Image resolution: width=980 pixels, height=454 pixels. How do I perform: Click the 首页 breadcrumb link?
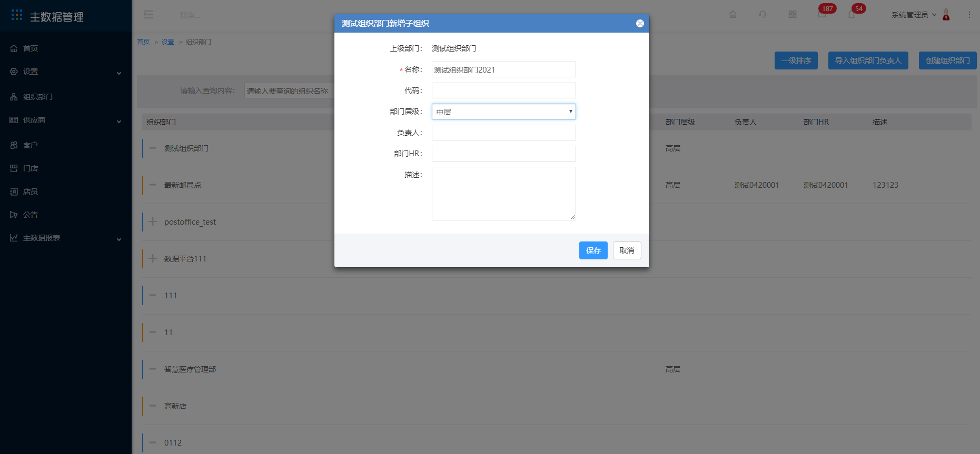point(143,42)
